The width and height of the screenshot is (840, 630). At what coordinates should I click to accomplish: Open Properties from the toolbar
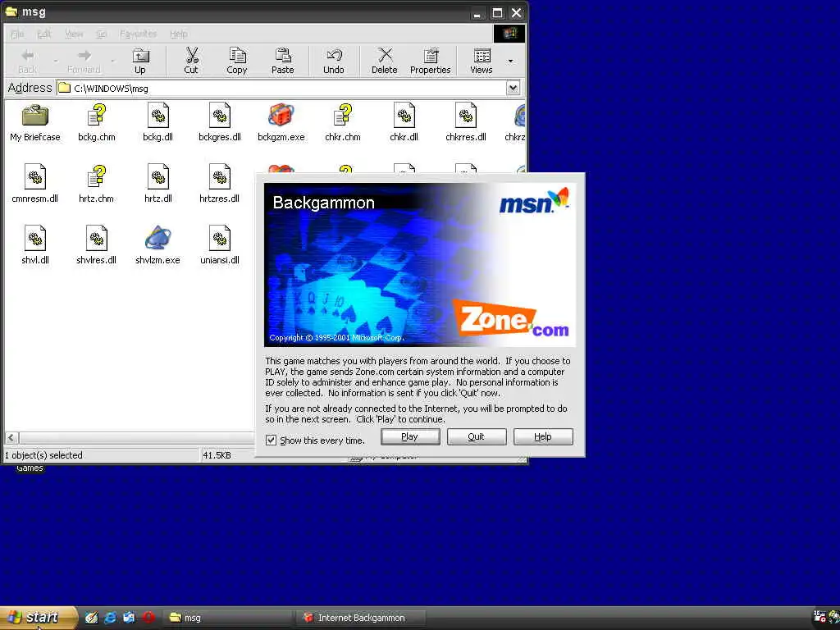(x=430, y=61)
